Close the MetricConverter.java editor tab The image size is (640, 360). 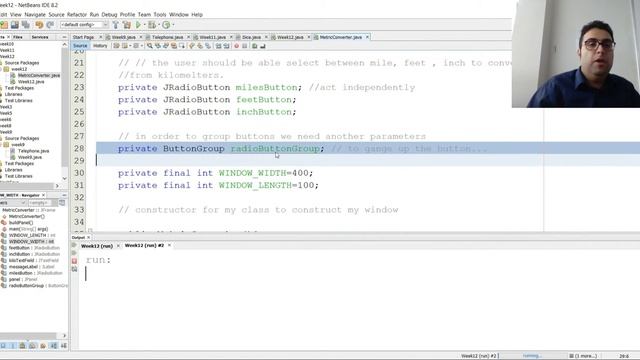click(367, 37)
